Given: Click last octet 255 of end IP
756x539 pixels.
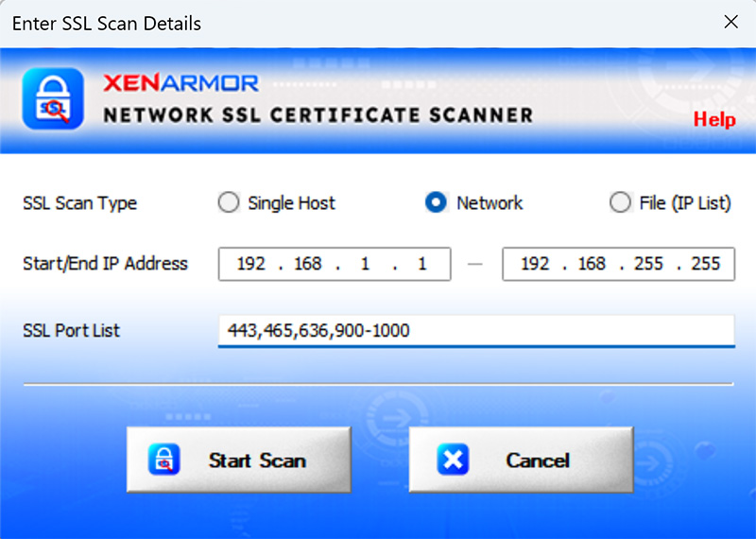Looking at the screenshot, I should coord(705,264).
